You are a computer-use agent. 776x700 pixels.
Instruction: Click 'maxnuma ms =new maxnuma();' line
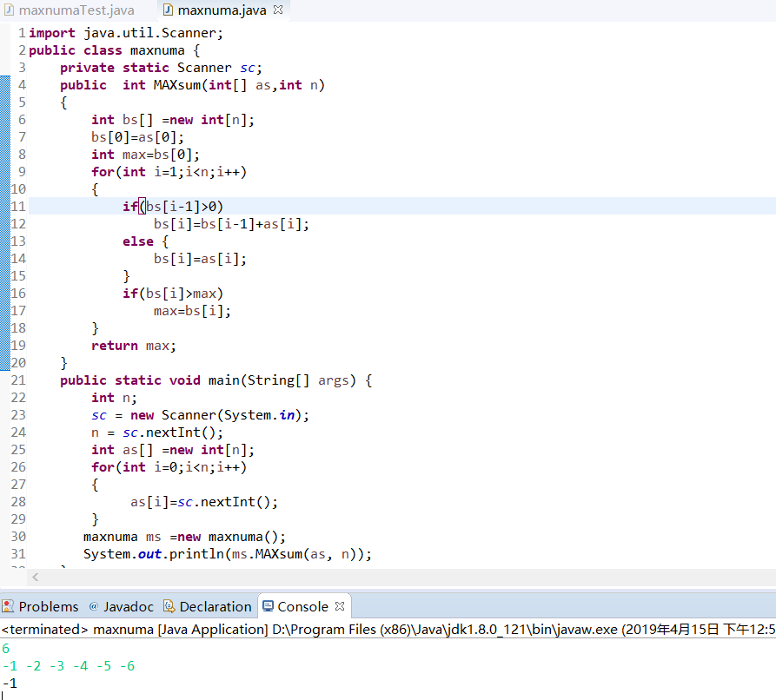184,537
